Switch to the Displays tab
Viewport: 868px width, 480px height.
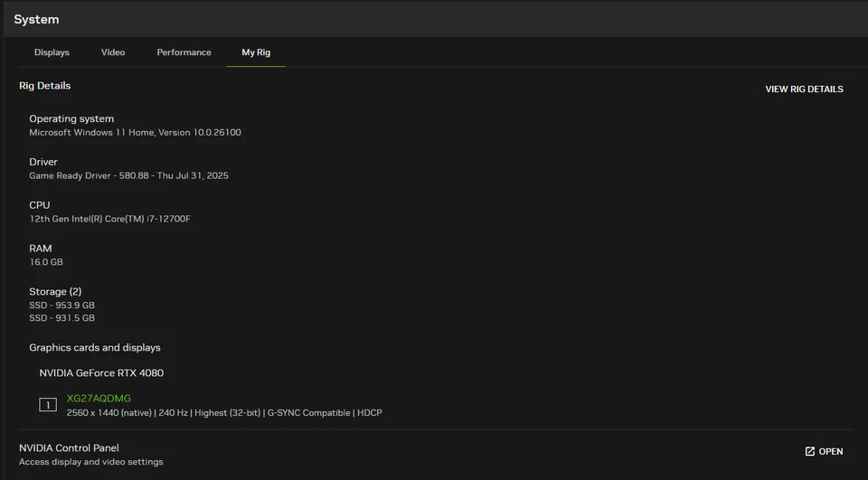(52, 52)
